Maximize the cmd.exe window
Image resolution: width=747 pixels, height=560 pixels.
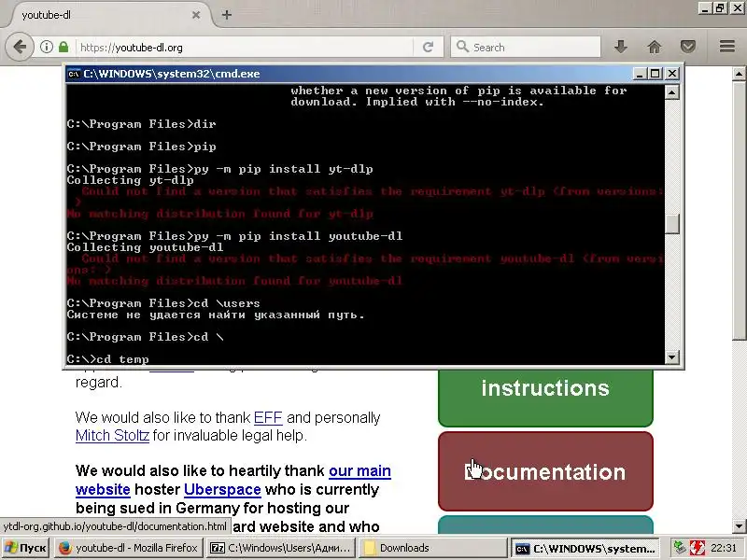[x=655, y=74]
